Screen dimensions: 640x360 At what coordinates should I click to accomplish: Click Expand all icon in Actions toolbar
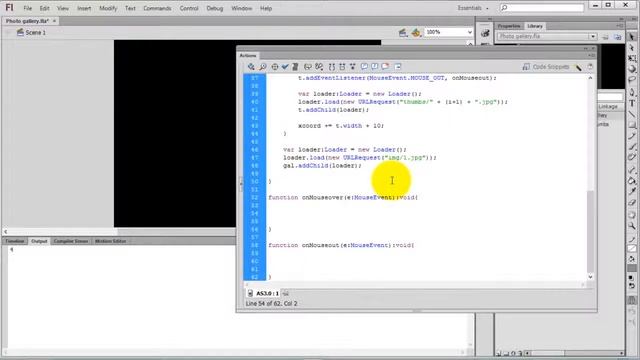click(x=352, y=67)
